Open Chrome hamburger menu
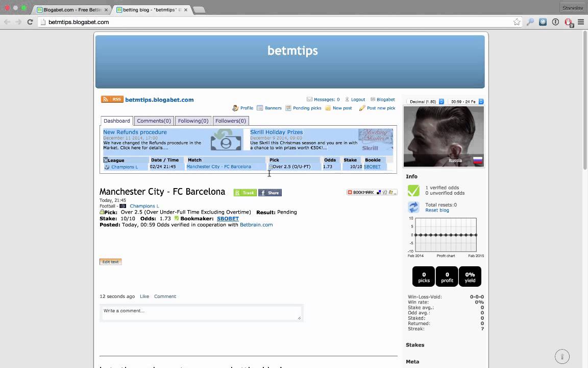The height and width of the screenshot is (368, 588). 581,22
